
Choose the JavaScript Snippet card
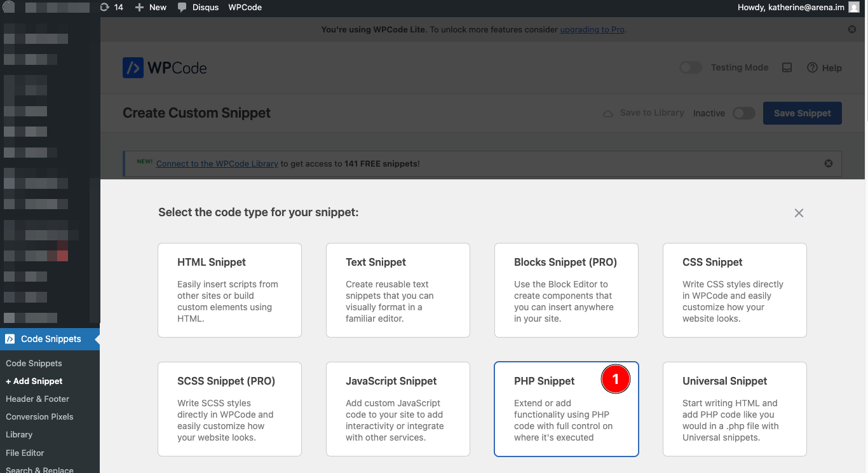click(398, 409)
